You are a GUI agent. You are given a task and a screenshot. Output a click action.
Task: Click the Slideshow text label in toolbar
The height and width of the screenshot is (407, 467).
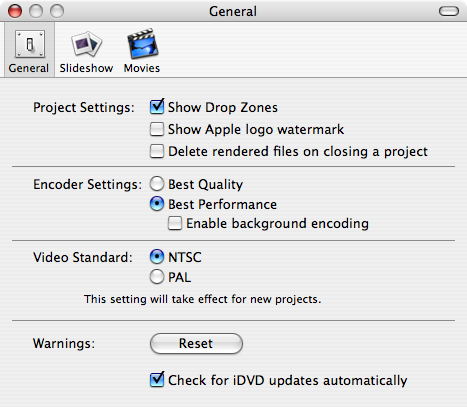tap(86, 68)
